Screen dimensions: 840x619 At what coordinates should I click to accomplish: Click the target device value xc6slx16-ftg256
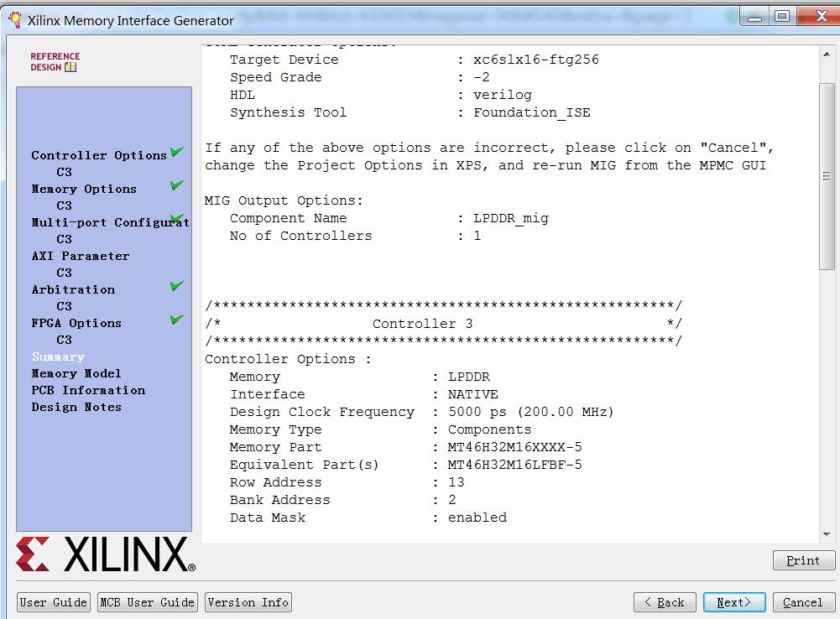(536, 60)
